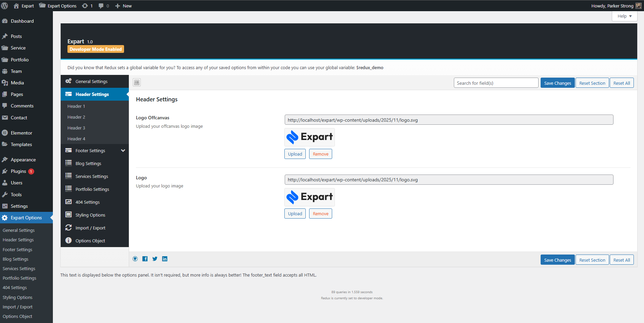The width and height of the screenshot is (644, 323).
Task: Click Parker Strong's avatar picture
Action: click(x=638, y=6)
